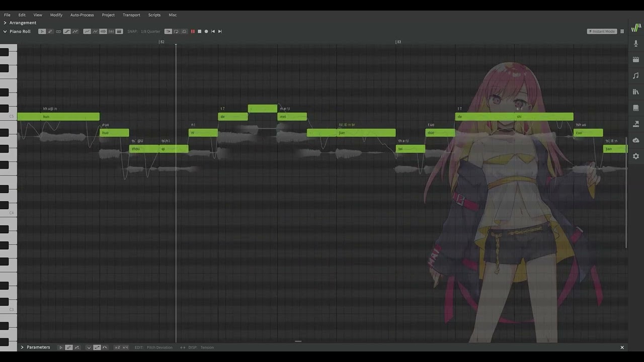644x362 pixels.
Task: Collapse the Piano Roll panel
Action: pos(5,31)
